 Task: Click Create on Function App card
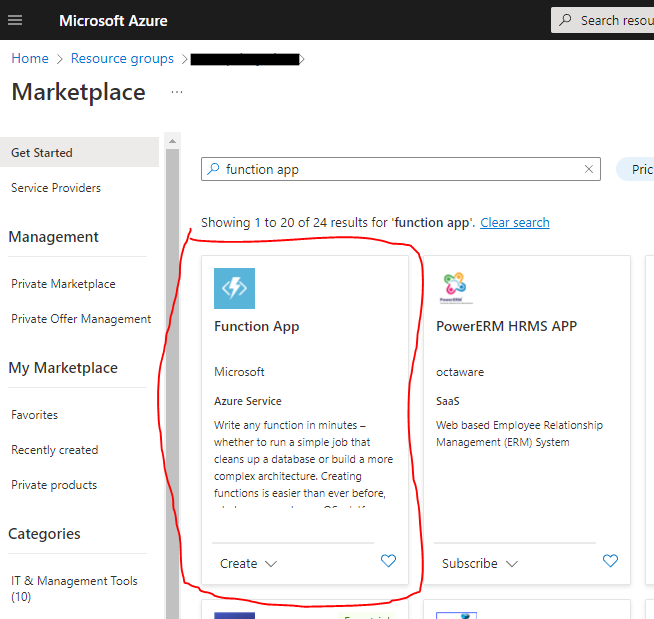pos(238,564)
